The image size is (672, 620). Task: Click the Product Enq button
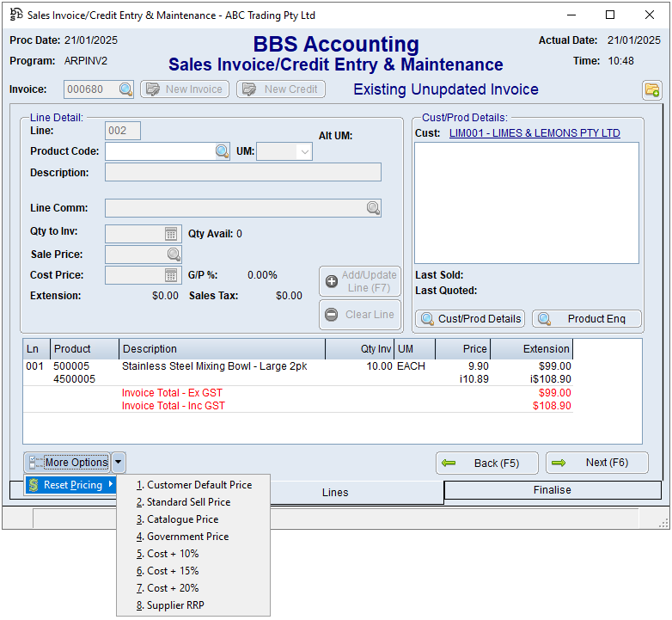tap(587, 319)
